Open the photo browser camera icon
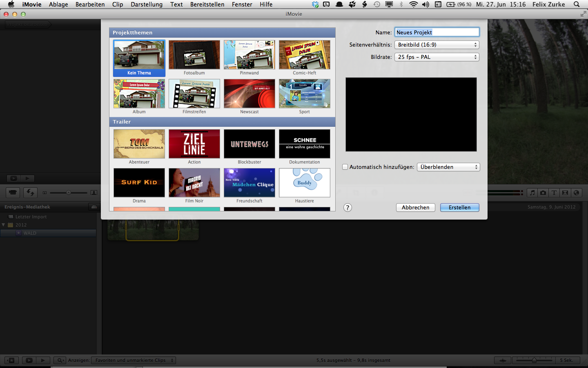Screen dimensions: 588x368 click(x=543, y=193)
